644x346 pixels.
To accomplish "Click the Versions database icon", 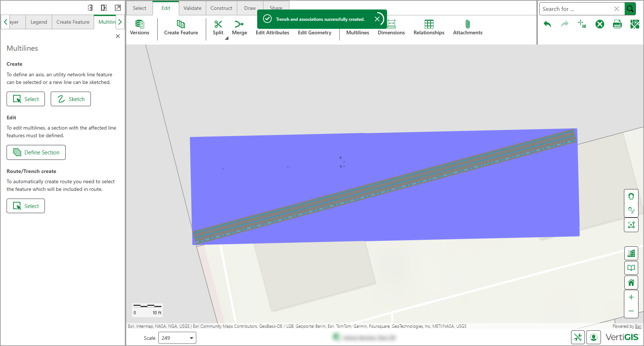I will [x=139, y=24].
